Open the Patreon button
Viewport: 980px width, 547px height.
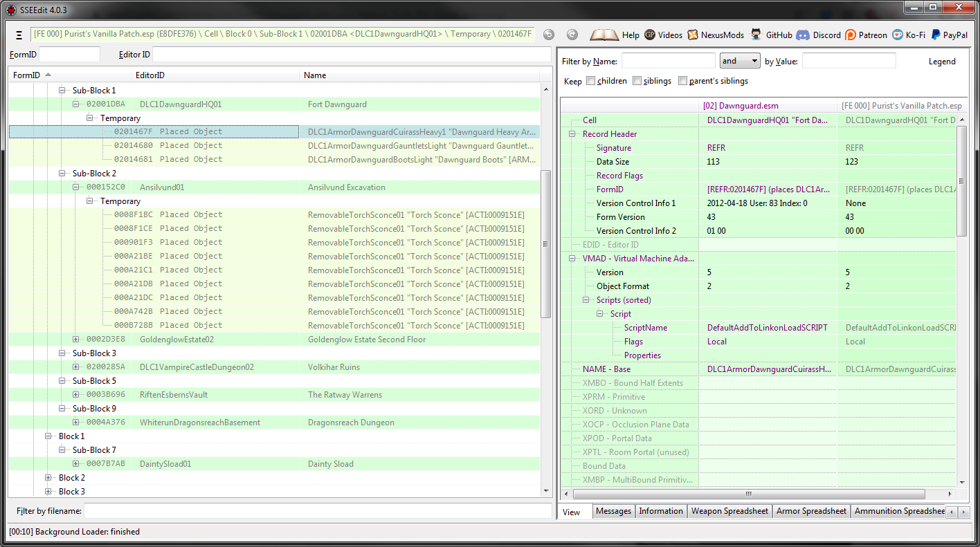pos(851,35)
